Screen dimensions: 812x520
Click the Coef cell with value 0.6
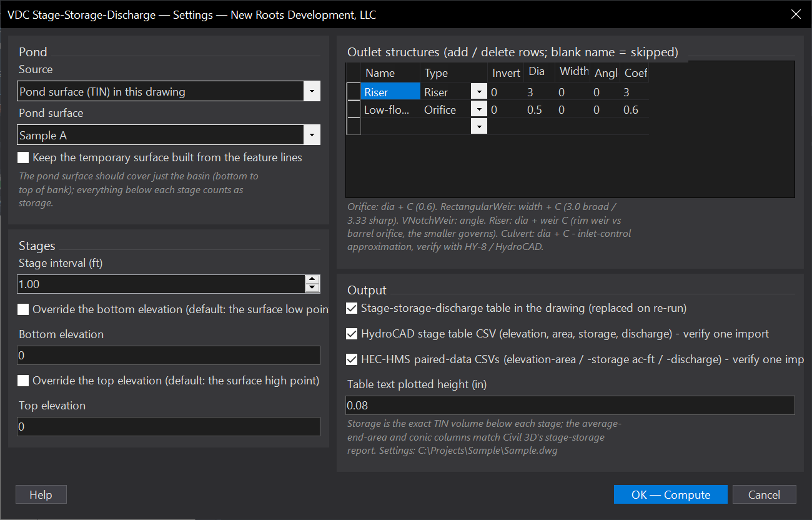tap(635, 109)
